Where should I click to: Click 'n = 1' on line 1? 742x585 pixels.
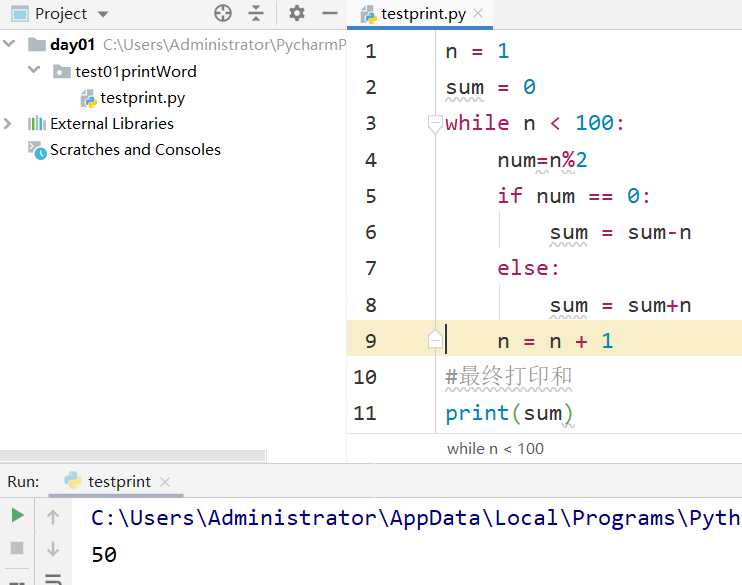pos(477,51)
